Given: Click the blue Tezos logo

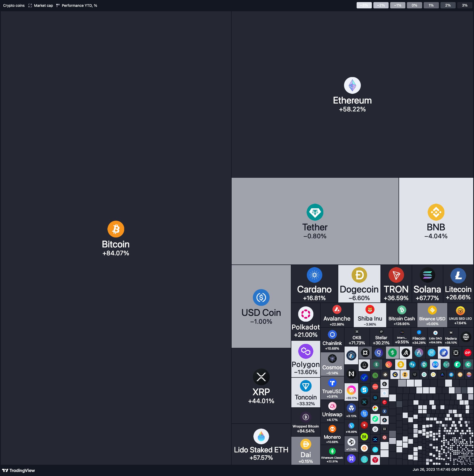Looking at the screenshot, I should (x=364, y=414).
